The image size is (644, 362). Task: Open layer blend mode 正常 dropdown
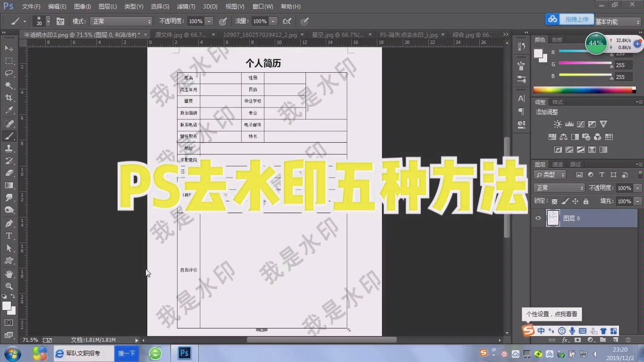point(559,188)
